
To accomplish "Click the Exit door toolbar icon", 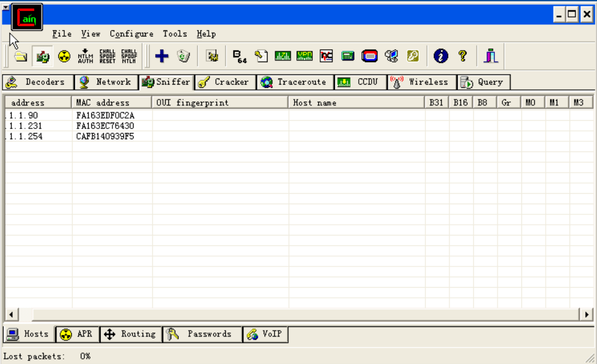I will coord(491,56).
